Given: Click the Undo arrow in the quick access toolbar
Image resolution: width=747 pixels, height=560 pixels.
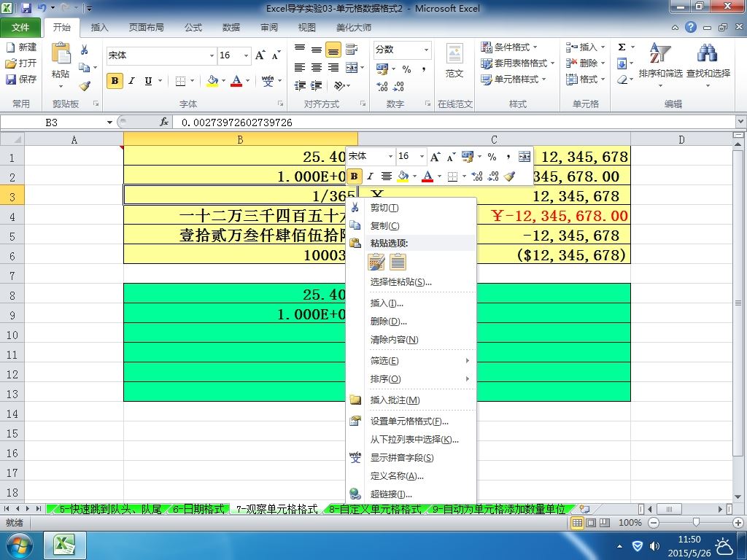Looking at the screenshot, I should pos(42,8).
